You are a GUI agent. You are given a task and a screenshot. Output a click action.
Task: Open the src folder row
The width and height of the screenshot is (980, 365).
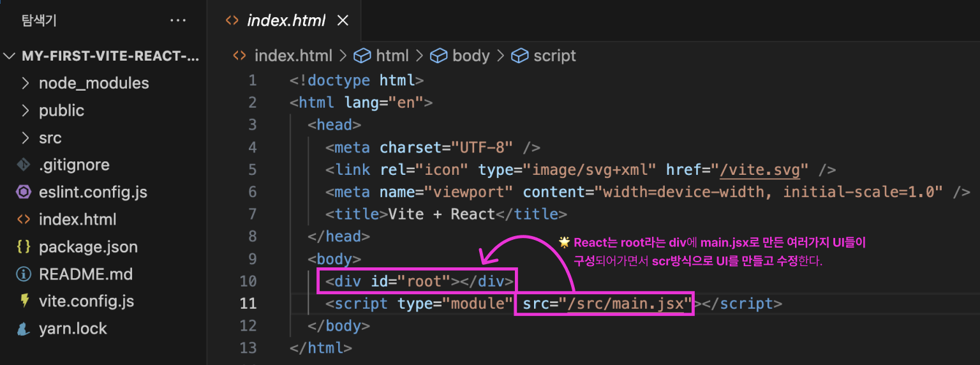coord(103,138)
